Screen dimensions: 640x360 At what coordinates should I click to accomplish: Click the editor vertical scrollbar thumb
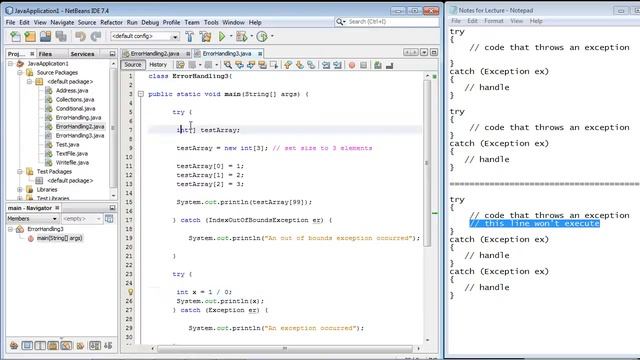point(427,163)
